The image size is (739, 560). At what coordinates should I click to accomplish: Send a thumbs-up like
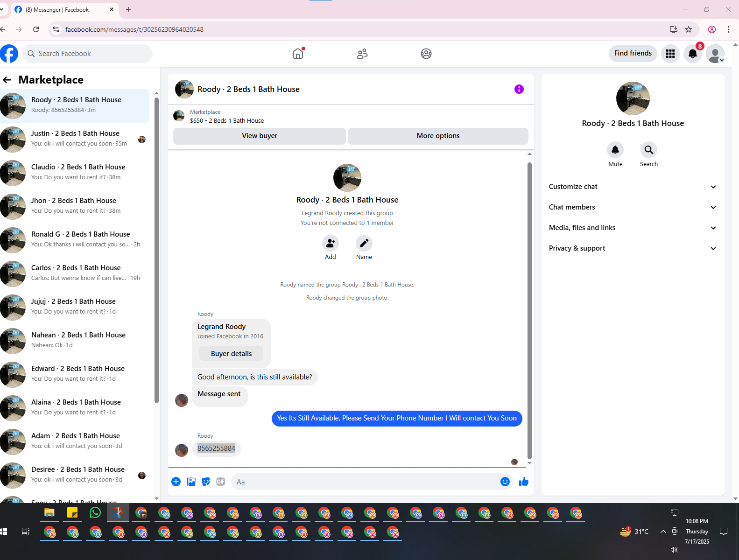coord(524,482)
